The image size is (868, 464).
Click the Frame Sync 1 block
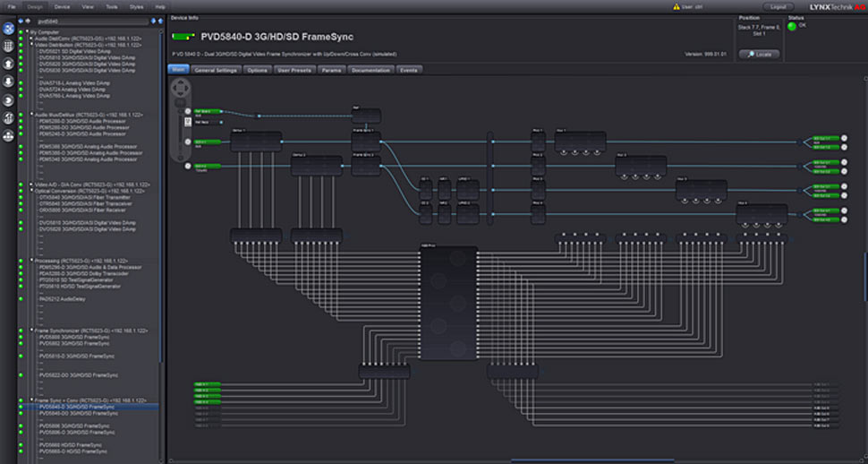(366, 142)
